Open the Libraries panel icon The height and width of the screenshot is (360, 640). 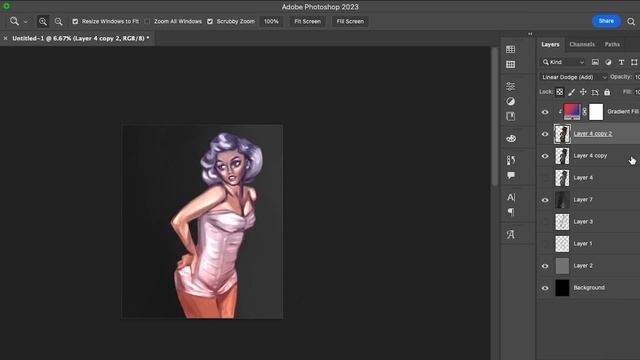[510, 116]
